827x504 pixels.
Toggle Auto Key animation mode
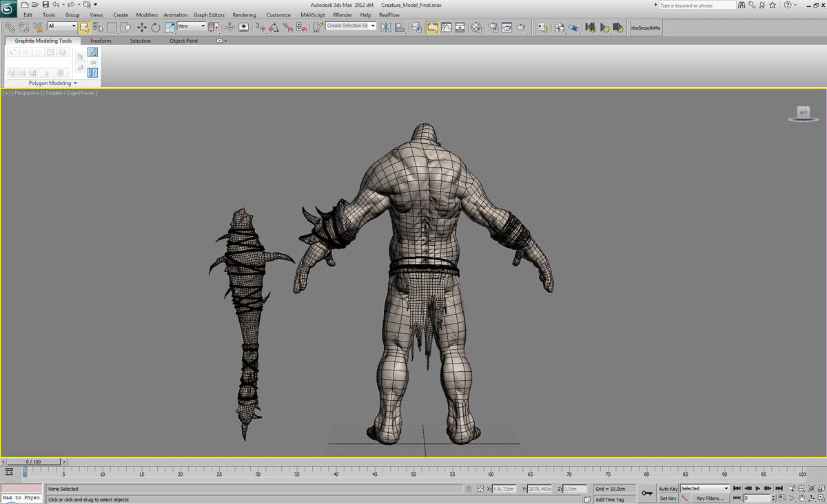pos(668,489)
